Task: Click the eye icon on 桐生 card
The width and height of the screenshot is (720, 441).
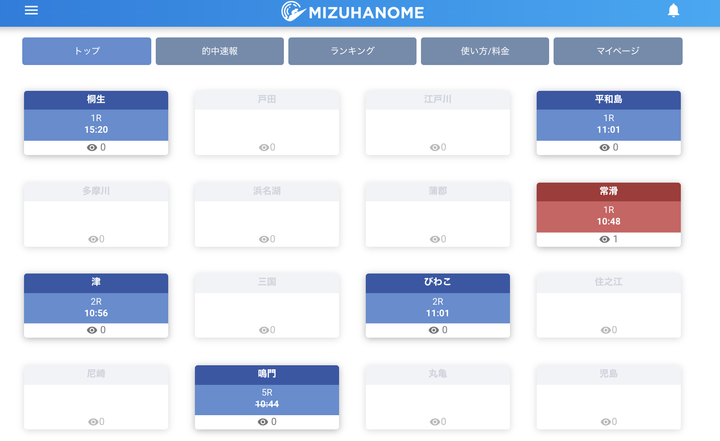Action: 90,147
